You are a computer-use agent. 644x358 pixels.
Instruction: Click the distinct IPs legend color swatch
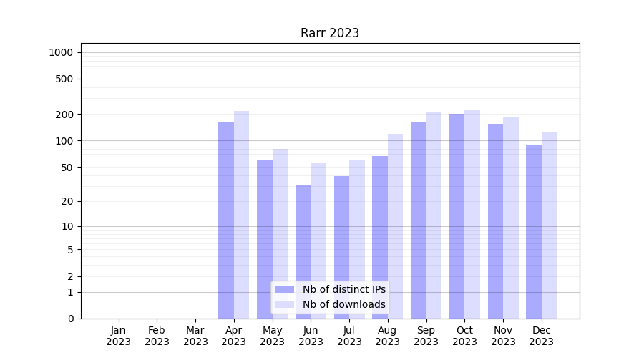tap(284, 289)
